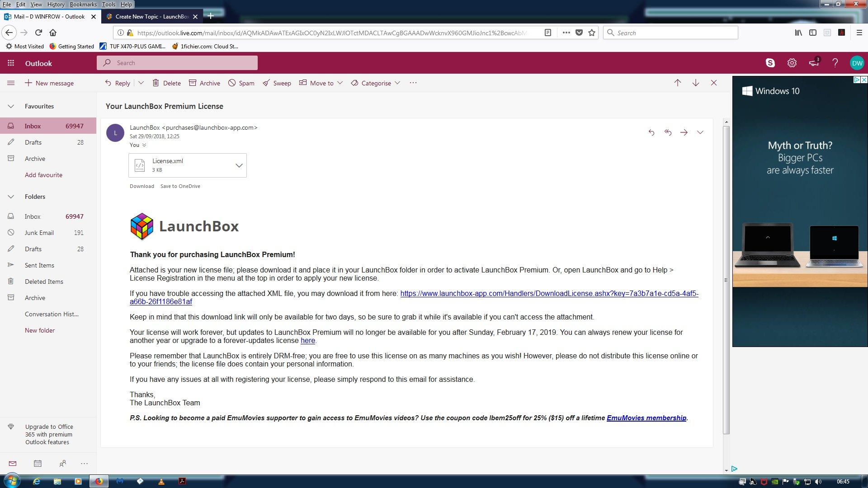Open the Firefox History menu
This screenshot has height=488, width=868.
tap(56, 5)
